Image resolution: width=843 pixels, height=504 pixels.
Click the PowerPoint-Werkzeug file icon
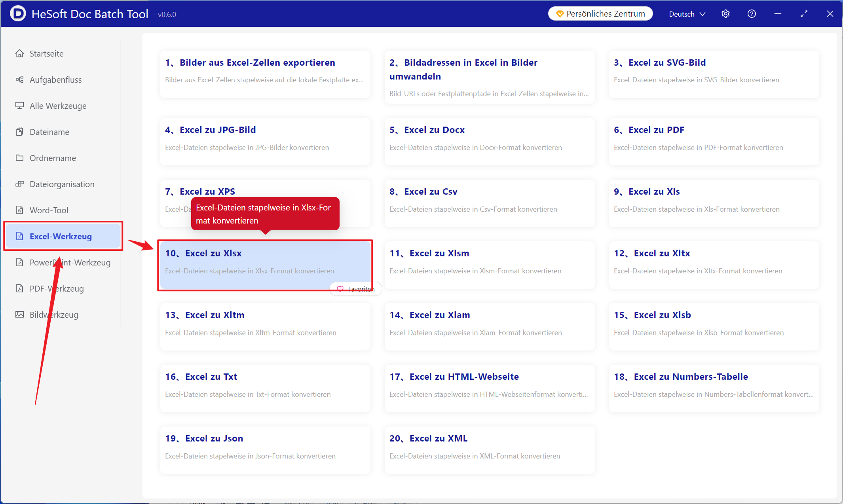tap(19, 262)
